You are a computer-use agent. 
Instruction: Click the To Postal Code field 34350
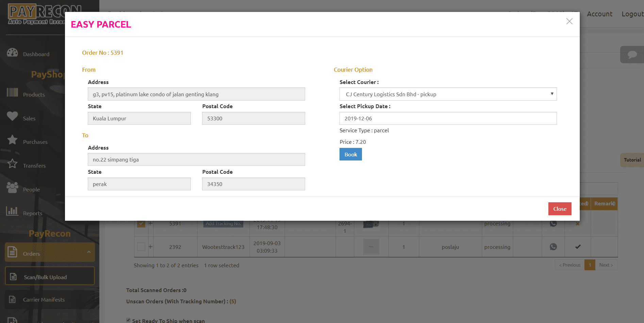253,184
